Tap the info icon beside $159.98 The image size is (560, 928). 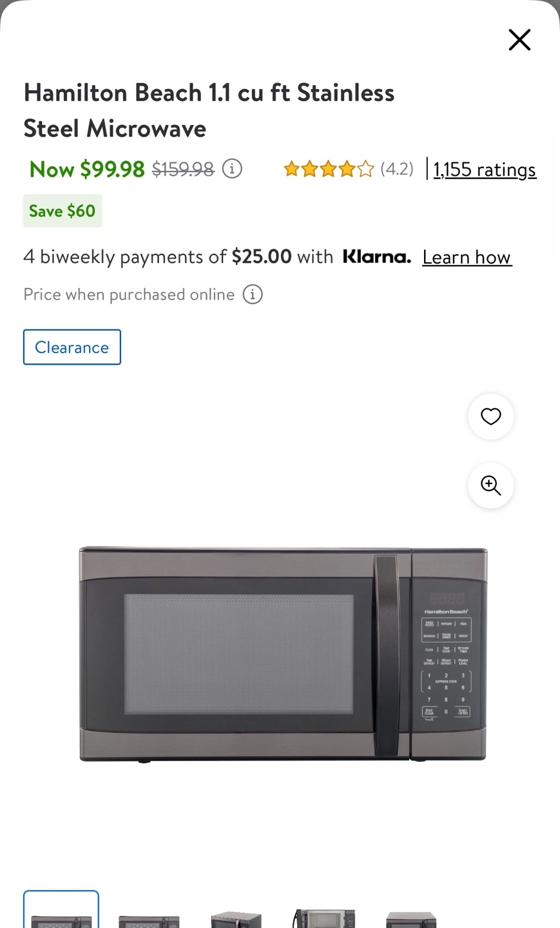pos(232,169)
